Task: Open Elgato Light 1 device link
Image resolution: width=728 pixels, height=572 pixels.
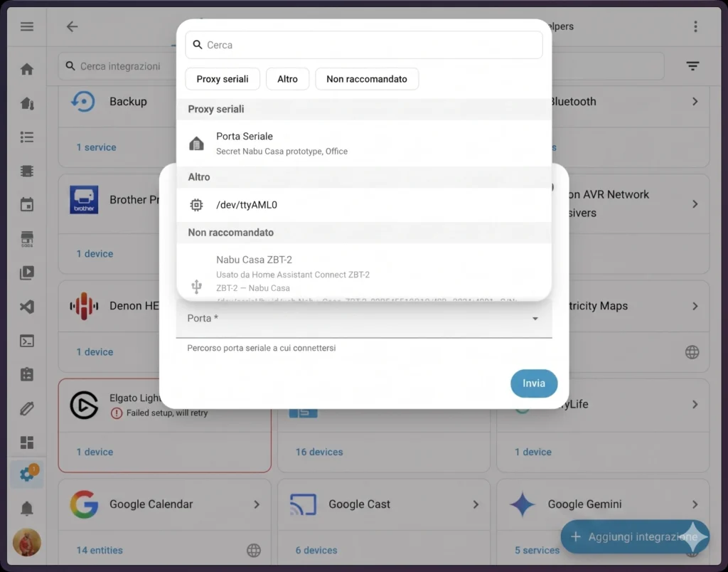Action: [95, 452]
